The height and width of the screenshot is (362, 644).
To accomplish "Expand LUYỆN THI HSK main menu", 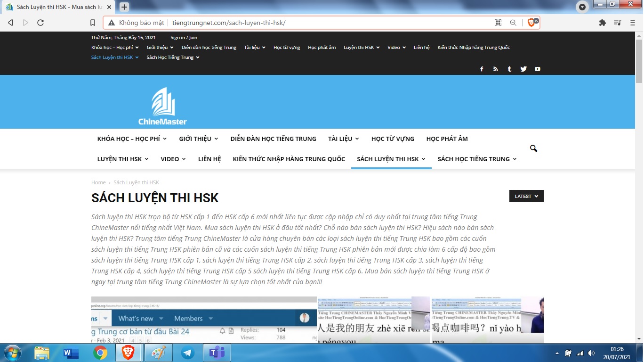I will tap(123, 159).
